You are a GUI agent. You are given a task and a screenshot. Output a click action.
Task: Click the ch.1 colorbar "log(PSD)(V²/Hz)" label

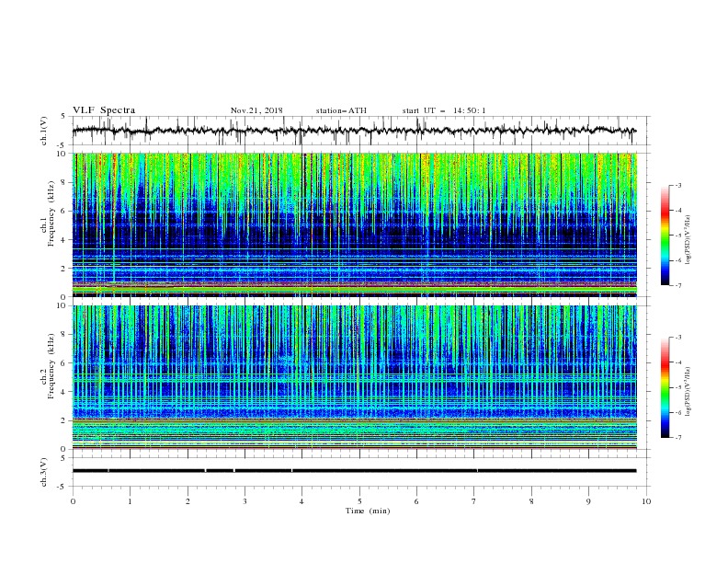tap(688, 240)
